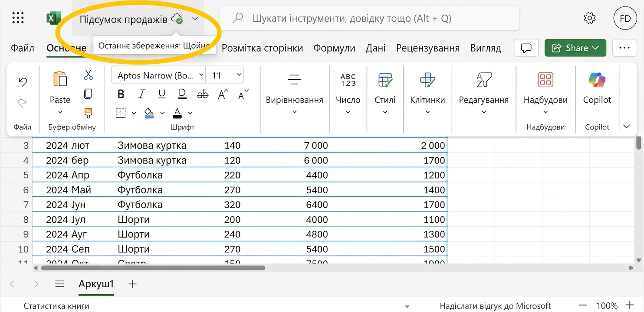The height and width of the screenshot is (312, 644).
Task: Click the Share button
Action: [x=575, y=48]
